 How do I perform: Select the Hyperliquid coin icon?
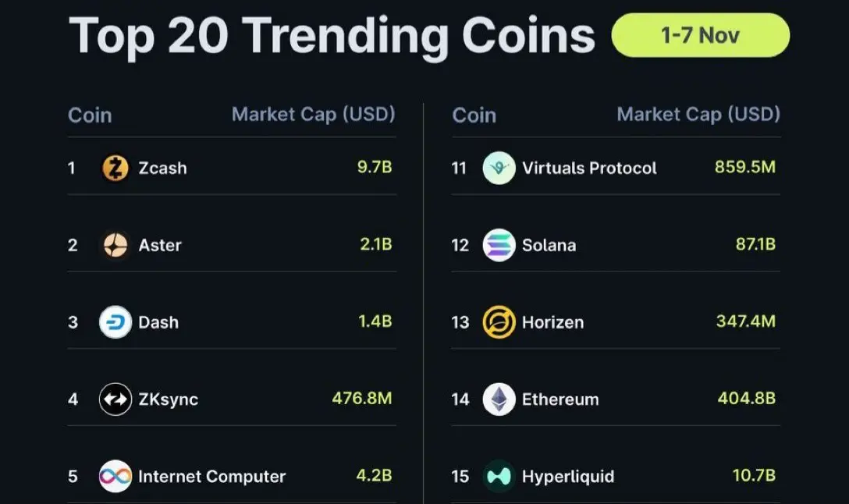[499, 477]
